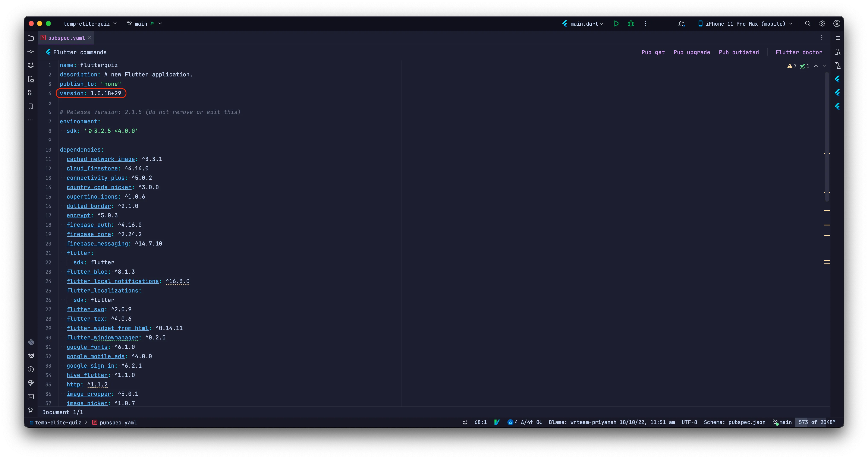Close the pubspec.yaml tab
Image resolution: width=868 pixels, height=459 pixels.
tap(89, 38)
